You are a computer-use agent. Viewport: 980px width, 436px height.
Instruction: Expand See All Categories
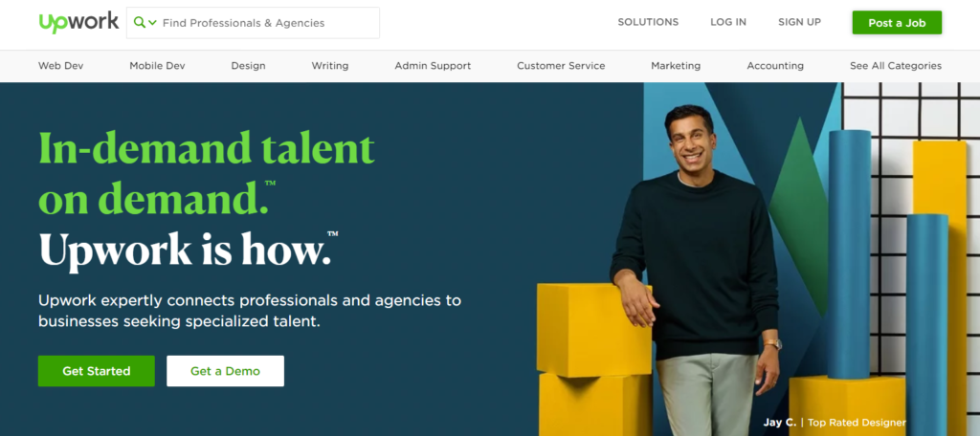(x=896, y=66)
